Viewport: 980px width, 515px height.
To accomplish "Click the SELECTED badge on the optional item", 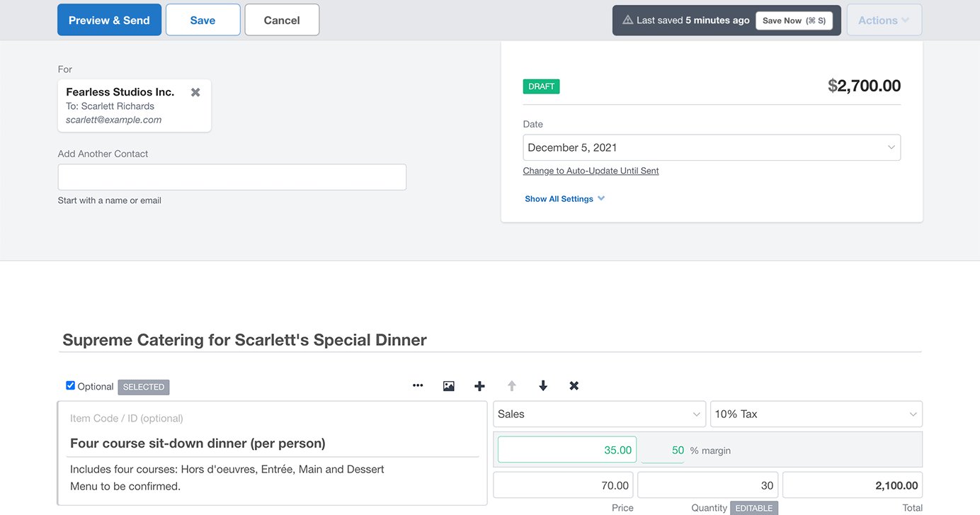I will [x=143, y=387].
